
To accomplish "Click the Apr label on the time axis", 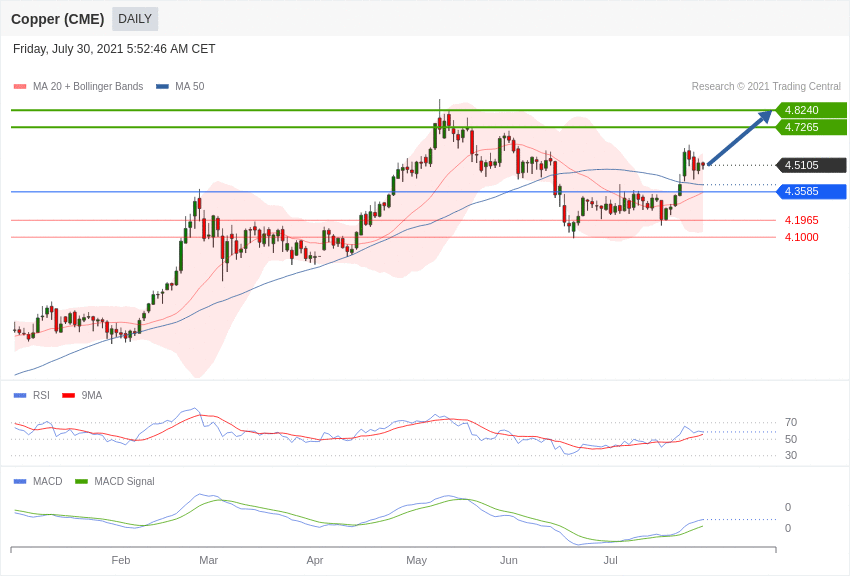I will 314,560.
